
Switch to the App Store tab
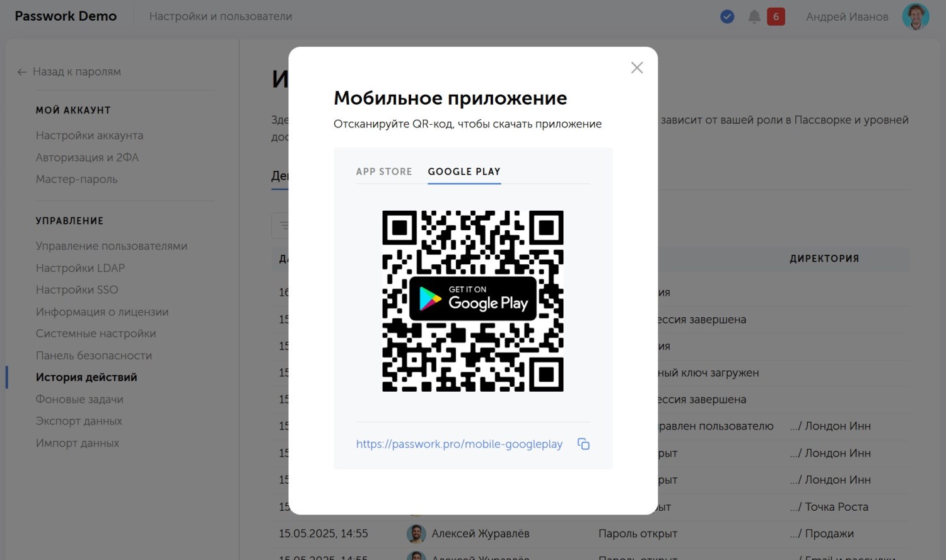tap(384, 172)
